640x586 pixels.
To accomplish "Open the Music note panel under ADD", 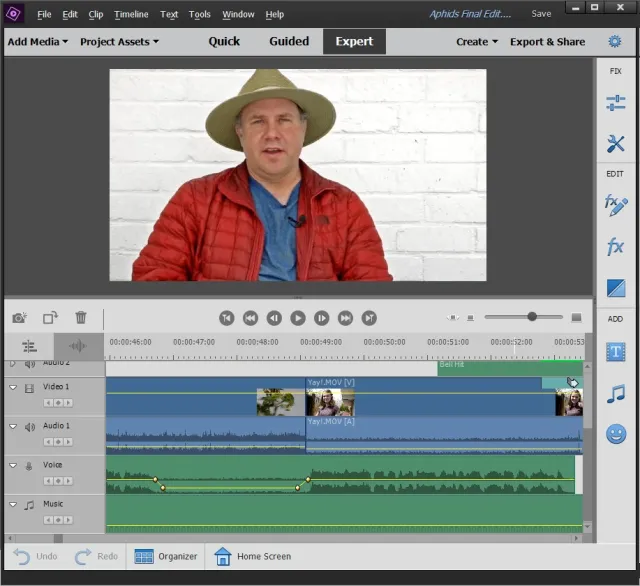I will tap(616, 393).
